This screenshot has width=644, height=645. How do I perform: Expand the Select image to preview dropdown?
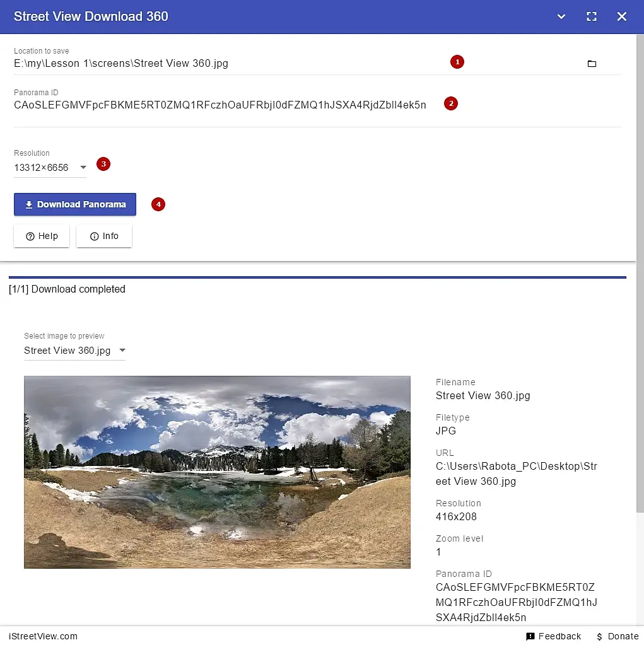(x=74, y=351)
